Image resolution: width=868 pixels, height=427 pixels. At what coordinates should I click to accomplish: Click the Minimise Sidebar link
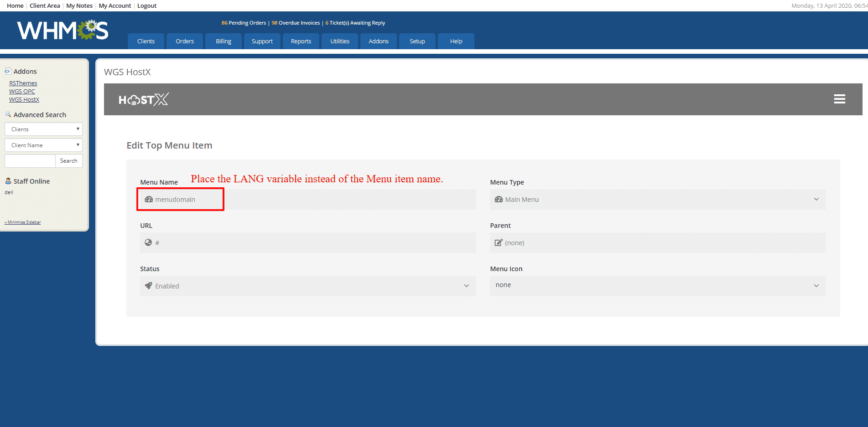click(23, 222)
